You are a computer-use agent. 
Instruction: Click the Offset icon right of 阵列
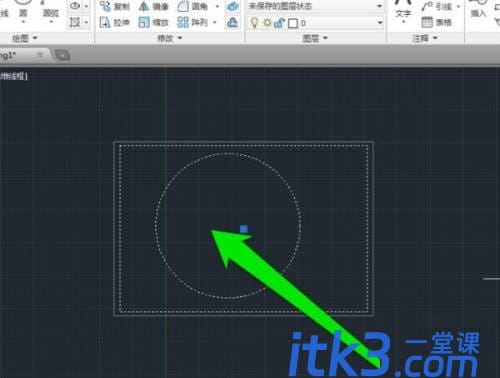pyautogui.click(x=232, y=22)
